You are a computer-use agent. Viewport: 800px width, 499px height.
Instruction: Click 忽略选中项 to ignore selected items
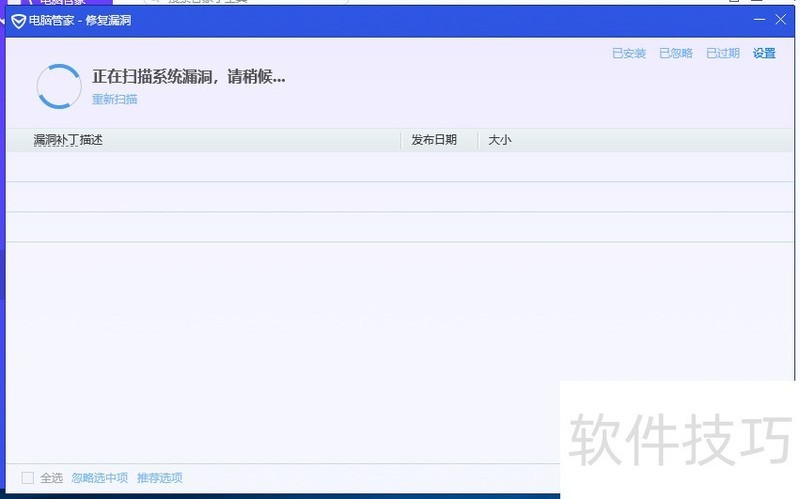(100, 478)
